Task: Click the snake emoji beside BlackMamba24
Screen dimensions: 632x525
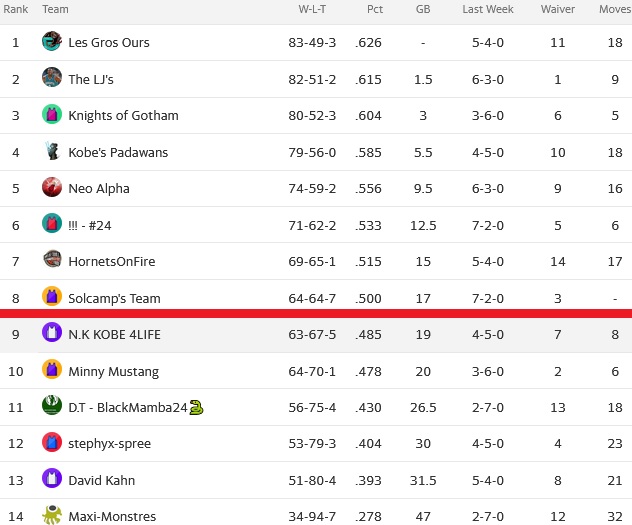Action: coord(196,407)
